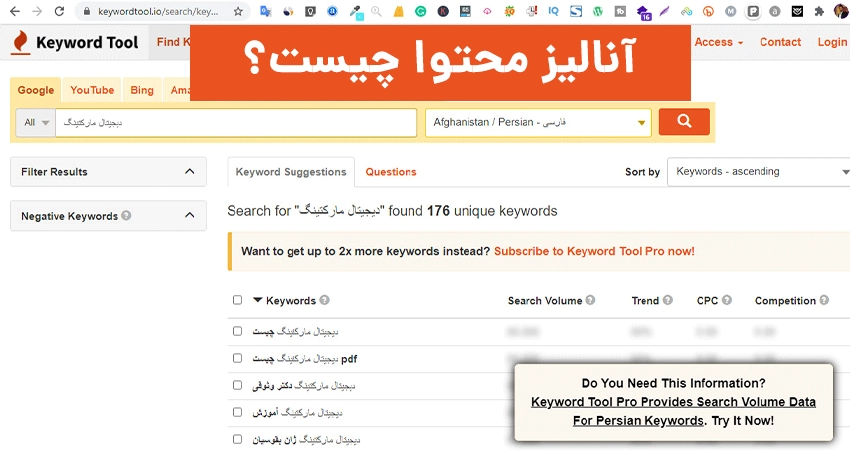
Task: Open the Afghanistan / Persian location dropdown
Action: click(x=538, y=123)
